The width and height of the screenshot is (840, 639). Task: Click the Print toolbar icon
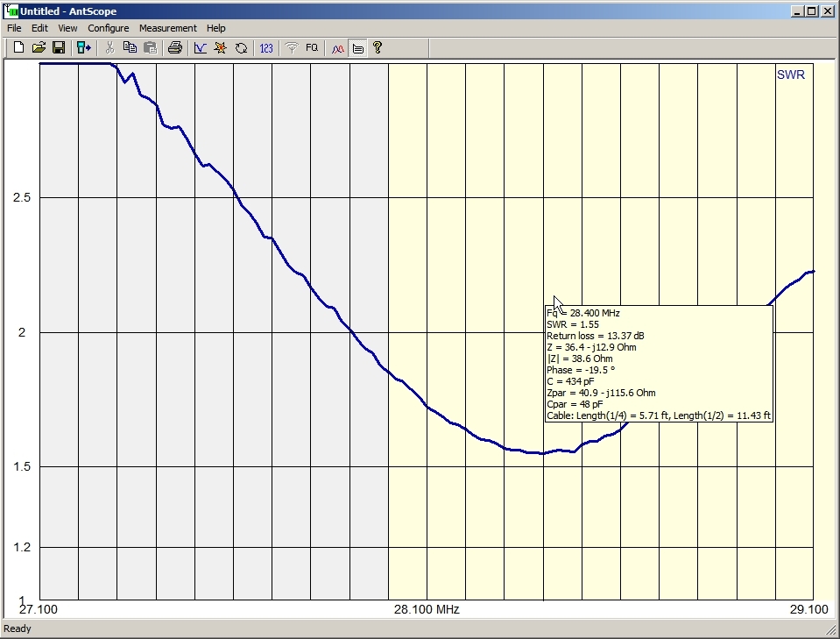pyautogui.click(x=174, y=47)
